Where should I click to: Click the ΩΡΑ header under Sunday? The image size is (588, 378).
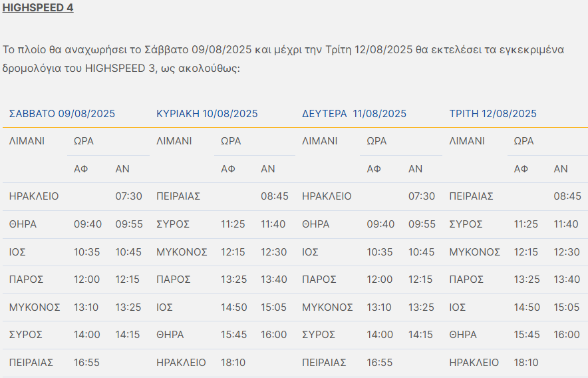[x=231, y=141]
